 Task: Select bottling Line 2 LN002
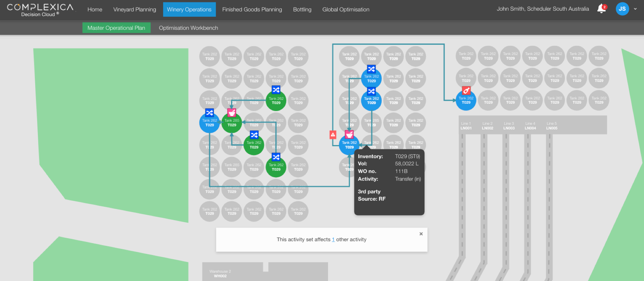(x=488, y=126)
